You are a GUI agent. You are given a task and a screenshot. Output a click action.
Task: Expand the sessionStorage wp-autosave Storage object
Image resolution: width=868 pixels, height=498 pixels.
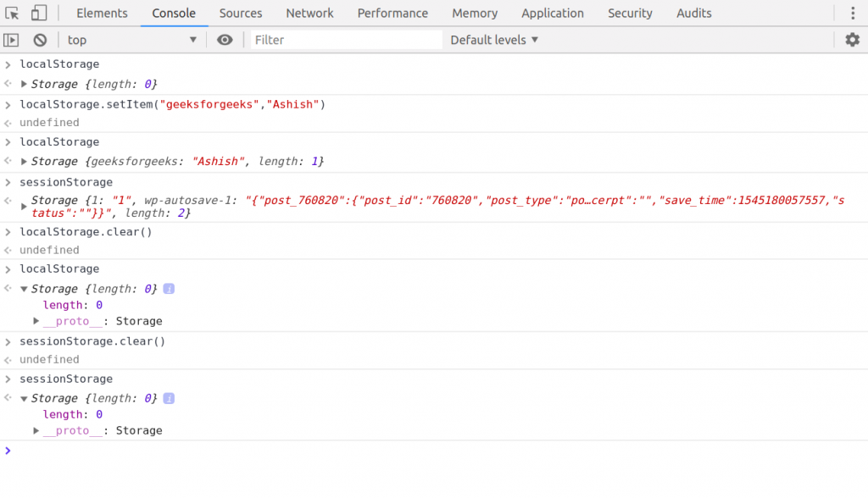pyautogui.click(x=25, y=206)
